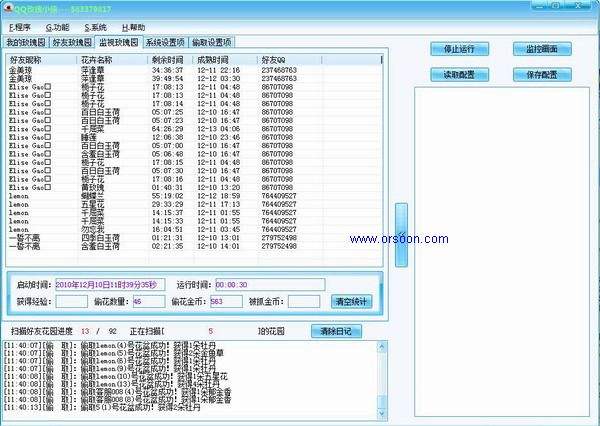The height and width of the screenshot is (426, 600).
Task: Click the 11:40:13 log entry
Action: [102, 408]
